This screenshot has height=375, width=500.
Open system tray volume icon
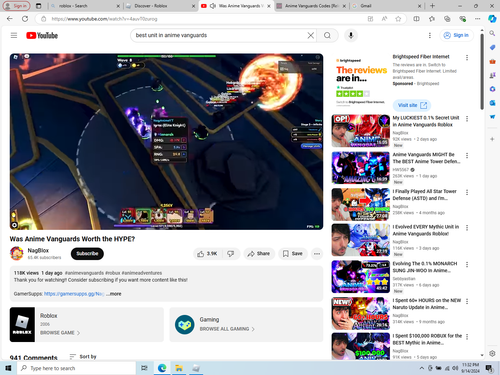pos(455,368)
